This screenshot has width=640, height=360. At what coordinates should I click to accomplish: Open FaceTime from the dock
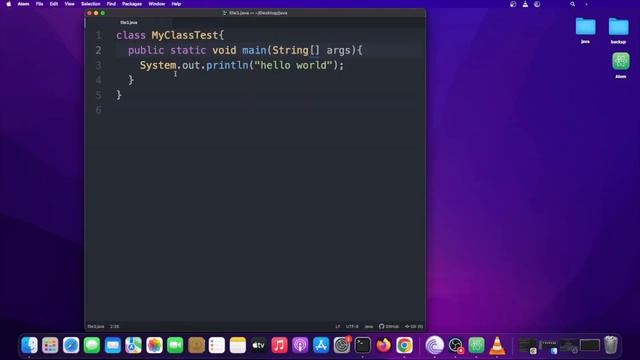point(175,345)
